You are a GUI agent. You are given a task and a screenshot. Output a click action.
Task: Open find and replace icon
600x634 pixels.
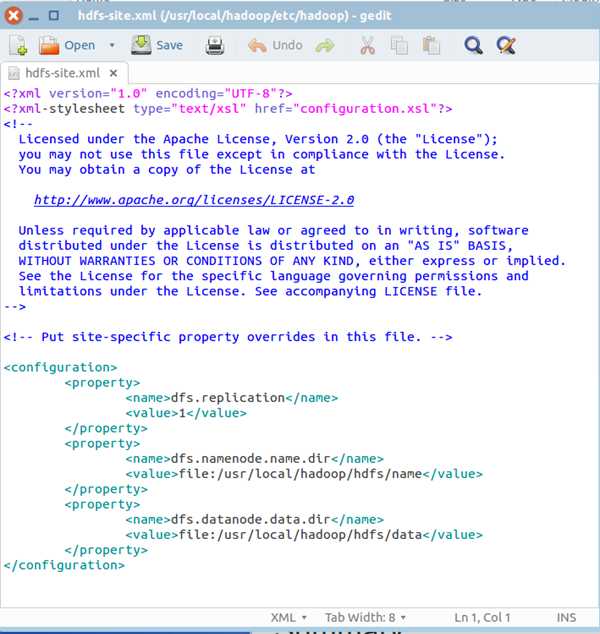tap(506, 45)
